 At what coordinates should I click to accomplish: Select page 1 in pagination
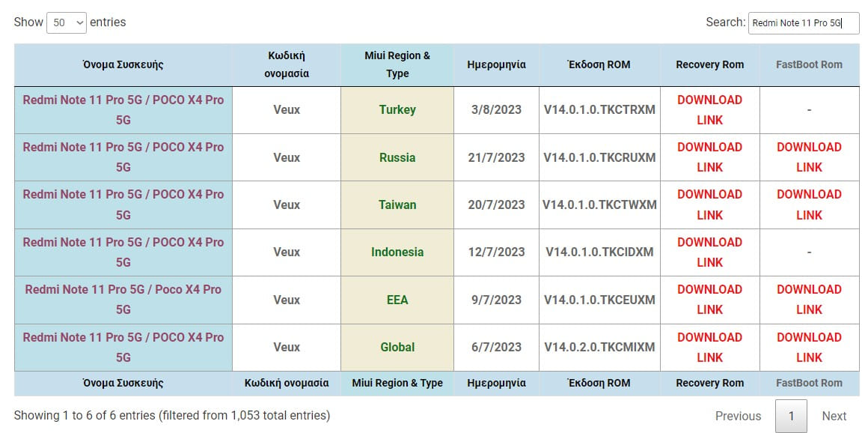791,416
